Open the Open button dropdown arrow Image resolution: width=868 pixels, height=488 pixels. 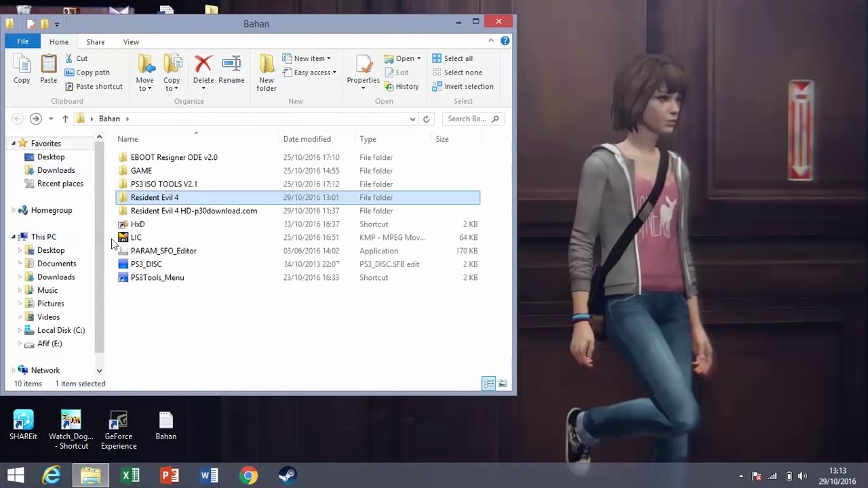418,58
